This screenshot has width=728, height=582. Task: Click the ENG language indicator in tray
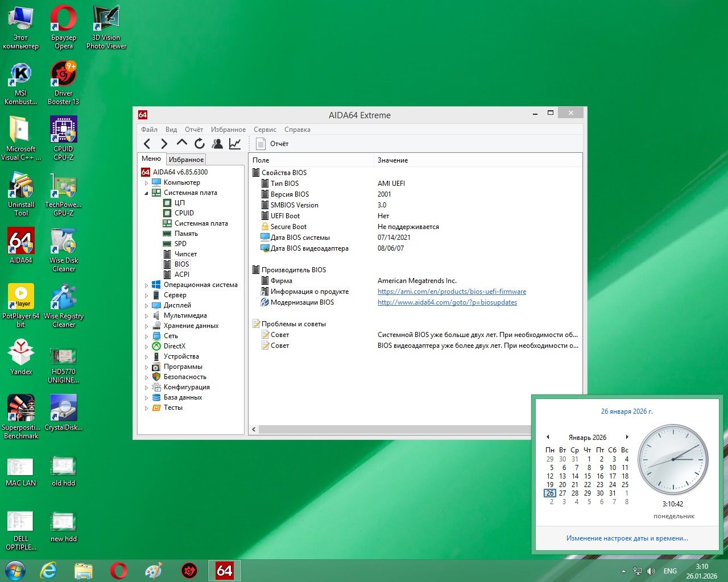[670, 571]
